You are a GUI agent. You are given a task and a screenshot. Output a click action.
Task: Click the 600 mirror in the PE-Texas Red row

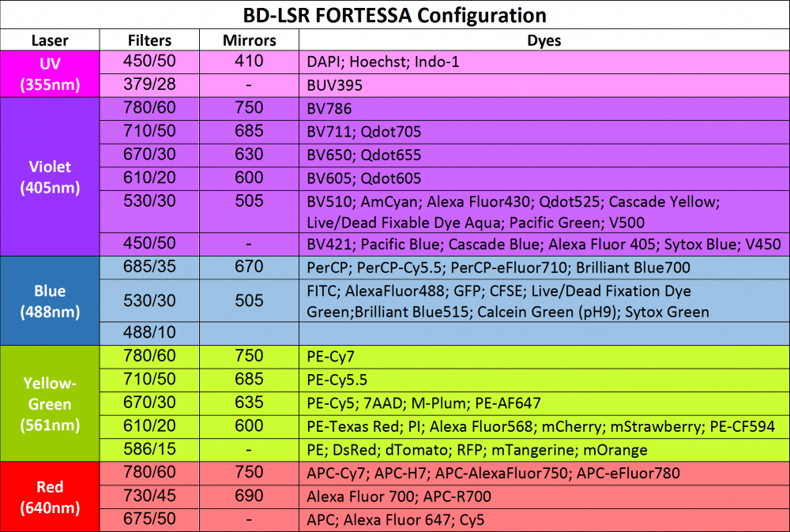[250, 426]
